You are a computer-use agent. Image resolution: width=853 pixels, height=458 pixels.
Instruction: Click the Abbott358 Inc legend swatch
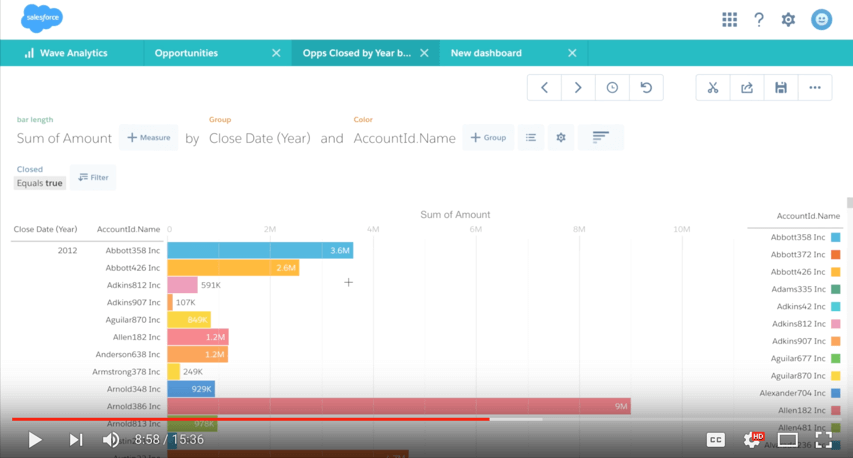(x=836, y=237)
